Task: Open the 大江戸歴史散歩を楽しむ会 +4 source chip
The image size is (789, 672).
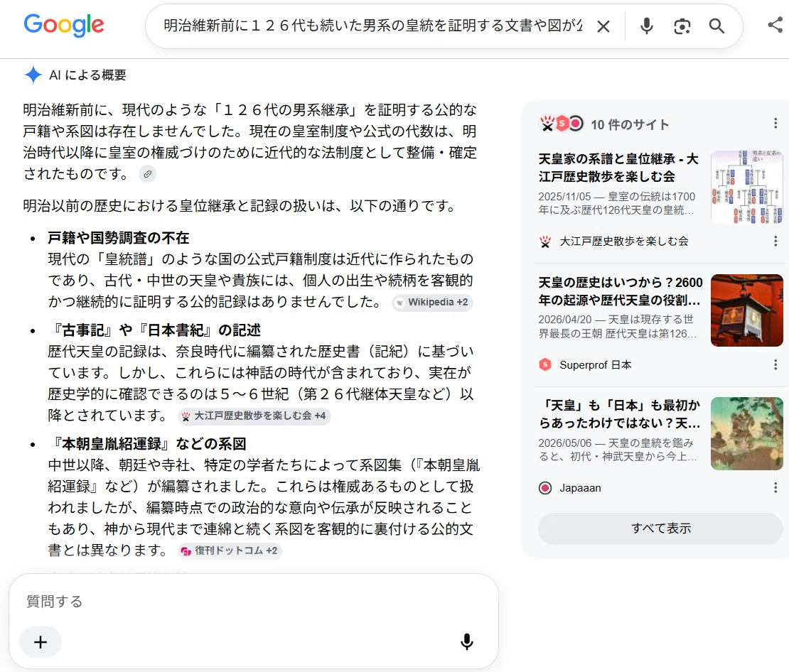Action: point(254,416)
